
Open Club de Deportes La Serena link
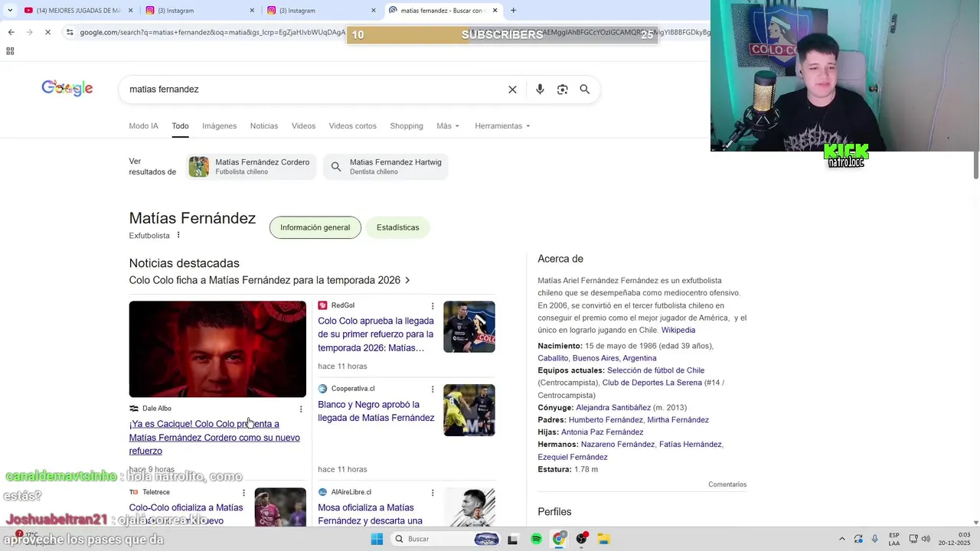tap(652, 383)
